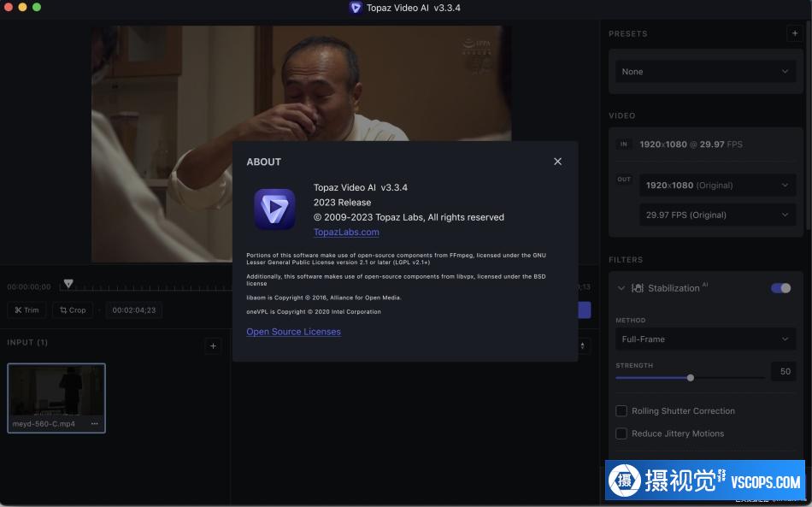Collapse the Stabilization filter section
Screen dimensions: 812x507
tap(621, 288)
